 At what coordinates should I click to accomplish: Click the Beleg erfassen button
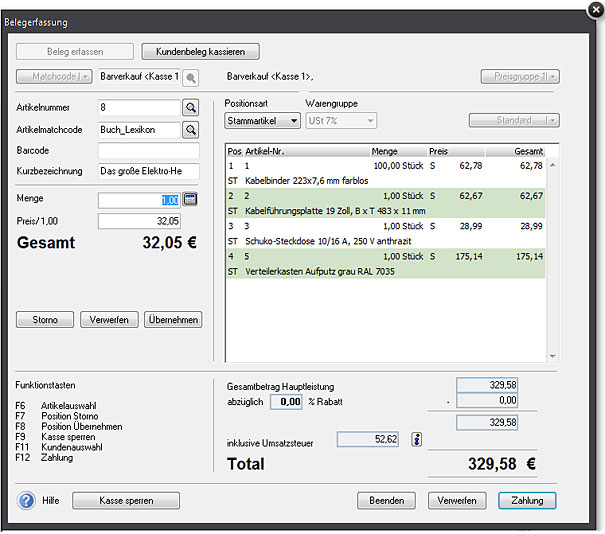(x=75, y=51)
